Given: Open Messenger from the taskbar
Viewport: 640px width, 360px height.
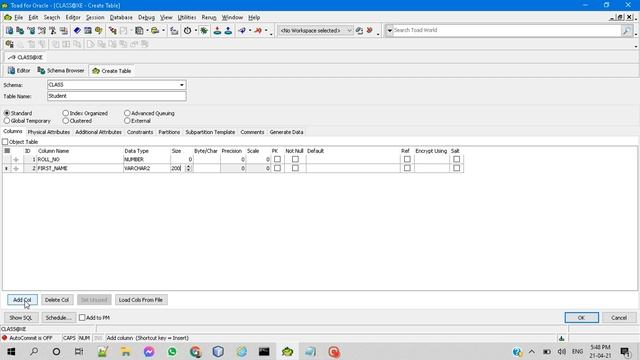Looking at the screenshot, I should (x=149, y=351).
